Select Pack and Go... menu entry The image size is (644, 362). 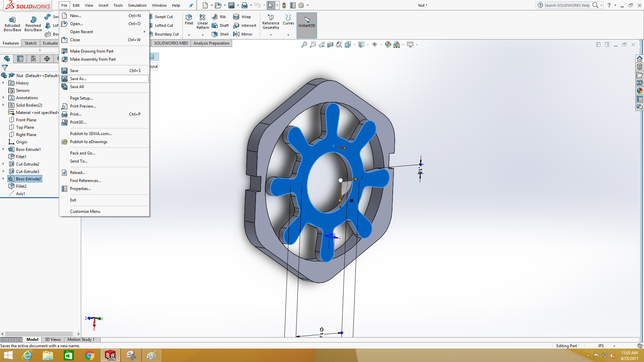click(104, 153)
